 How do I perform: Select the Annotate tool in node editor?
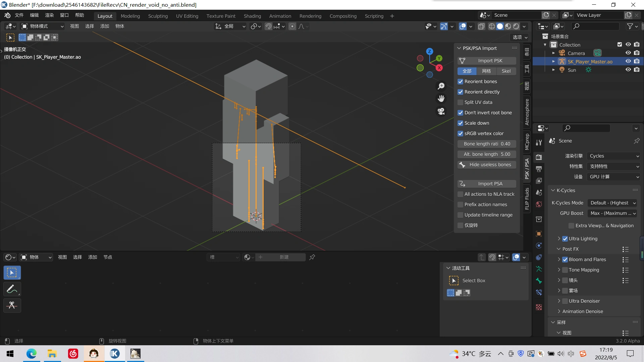[x=12, y=289]
